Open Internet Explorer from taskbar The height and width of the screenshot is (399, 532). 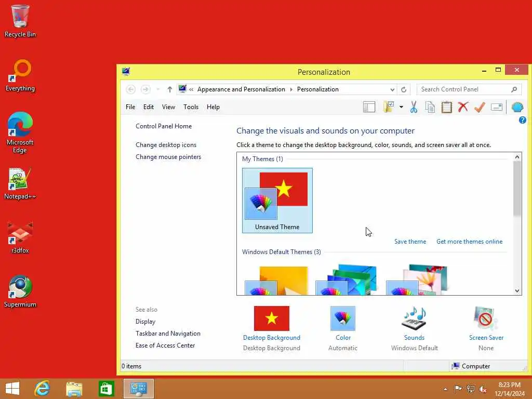click(42, 389)
